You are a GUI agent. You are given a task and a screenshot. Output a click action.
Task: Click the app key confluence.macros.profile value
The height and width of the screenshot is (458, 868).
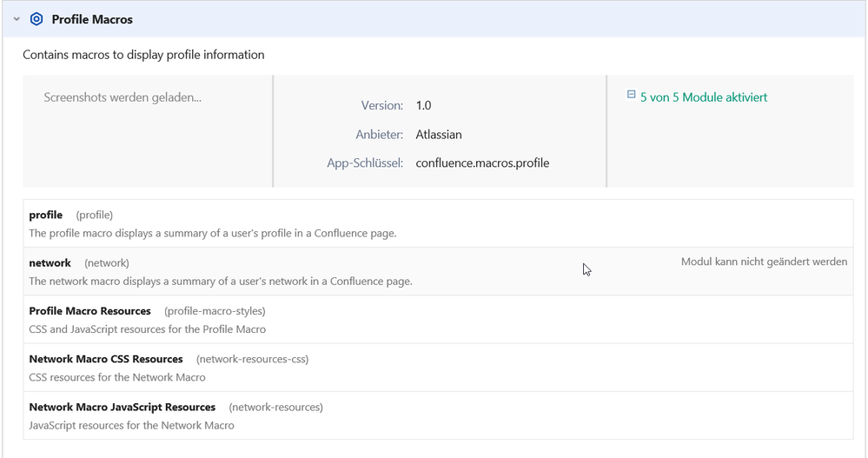(x=482, y=163)
